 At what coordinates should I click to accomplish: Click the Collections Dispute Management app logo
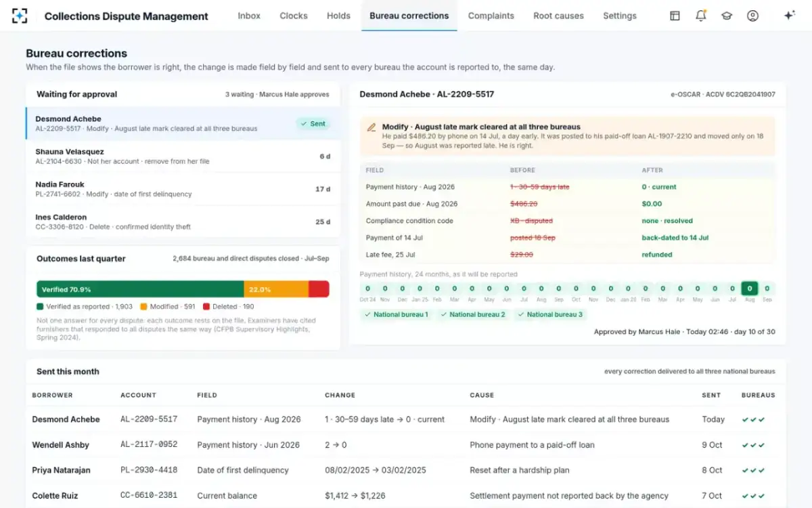click(x=20, y=16)
